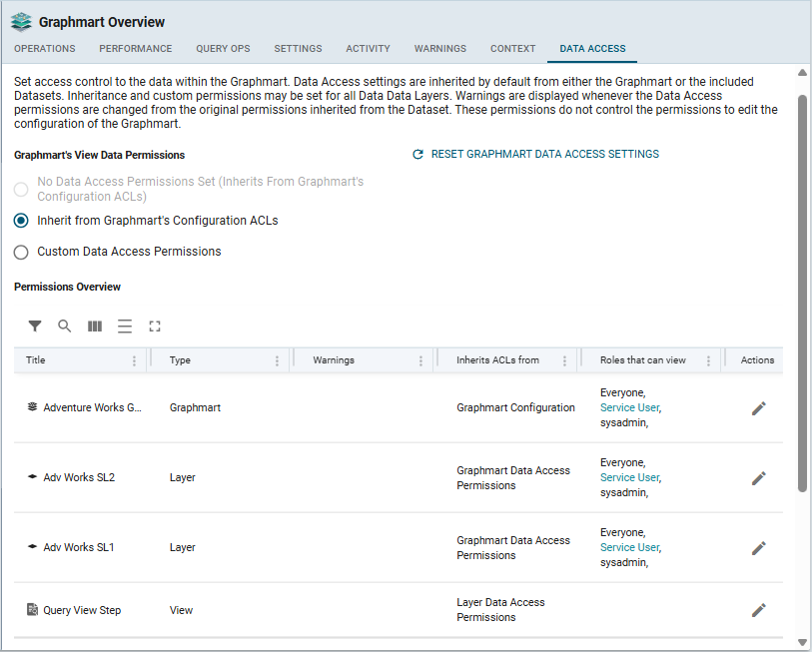Toggle fullscreen table view icon

(x=155, y=326)
